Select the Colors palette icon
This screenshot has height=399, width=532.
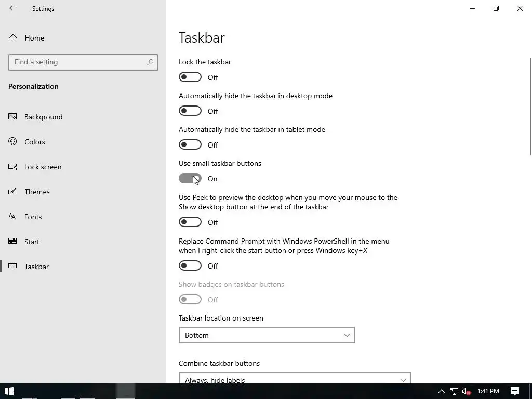[x=12, y=141]
